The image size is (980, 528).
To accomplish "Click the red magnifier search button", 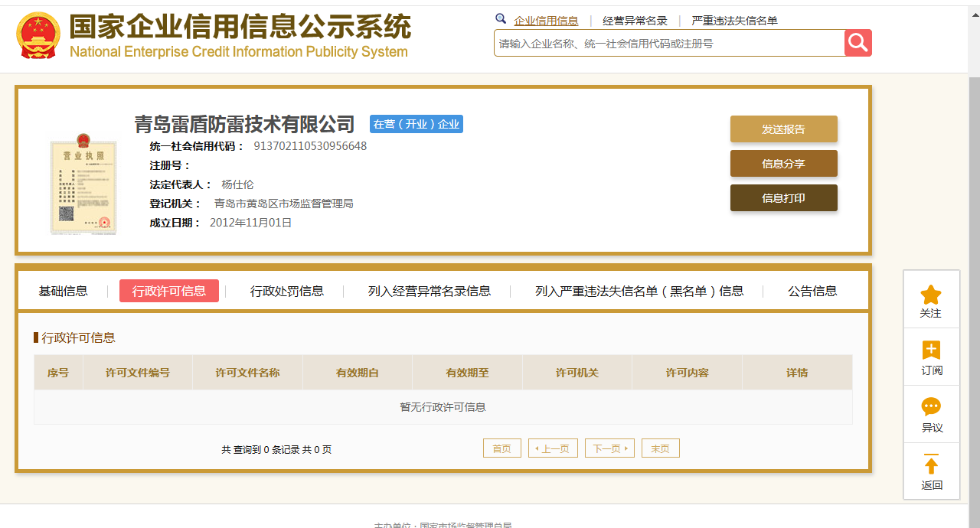I will pos(857,43).
